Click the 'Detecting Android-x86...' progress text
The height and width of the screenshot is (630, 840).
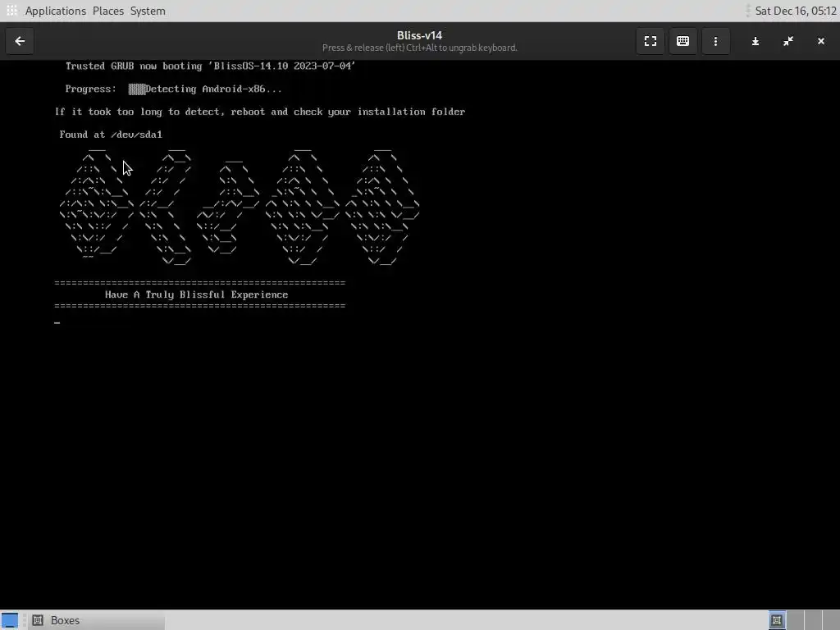point(214,89)
